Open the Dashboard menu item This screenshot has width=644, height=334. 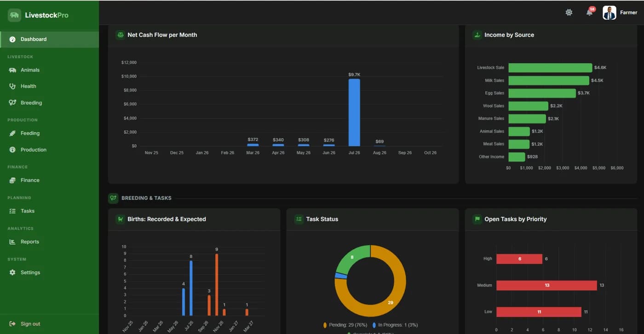[x=49, y=39]
